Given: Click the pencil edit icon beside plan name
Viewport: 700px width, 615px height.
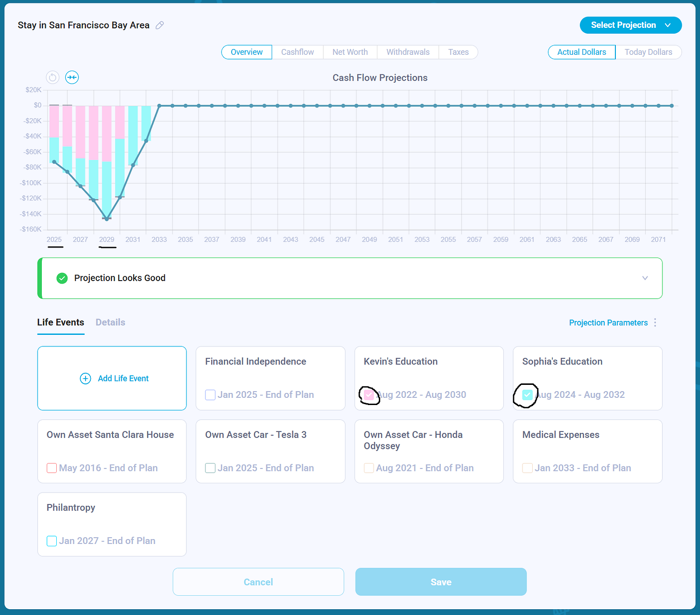Looking at the screenshot, I should pos(160,25).
